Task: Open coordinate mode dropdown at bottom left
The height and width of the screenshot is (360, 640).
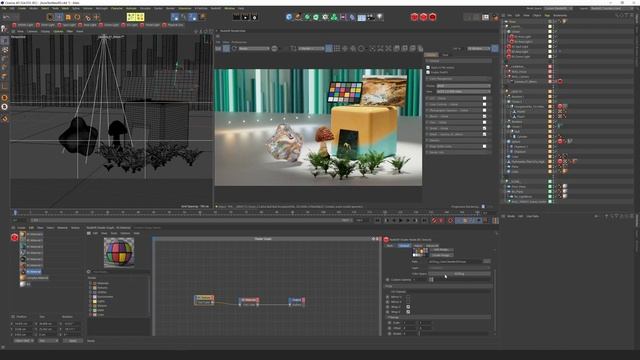Action: tap(24, 340)
